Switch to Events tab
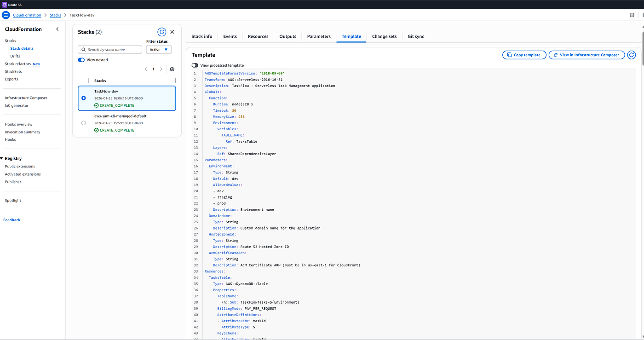The image size is (644, 340). 230,36
